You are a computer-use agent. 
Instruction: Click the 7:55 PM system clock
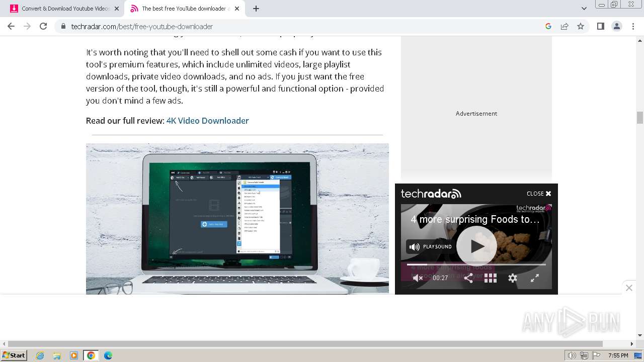(x=618, y=355)
